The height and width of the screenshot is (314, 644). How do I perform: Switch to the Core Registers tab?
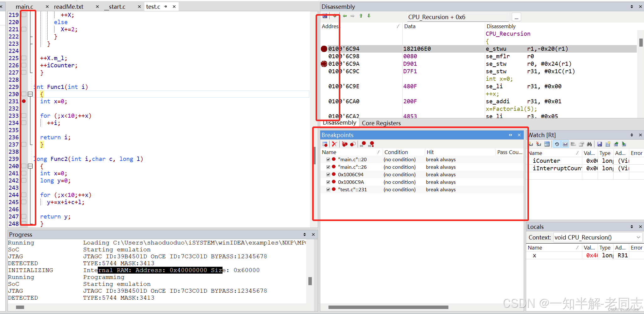(381, 123)
